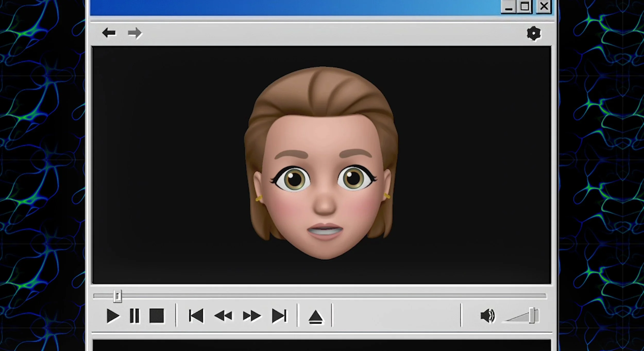
Task: Minimize the media player window
Action: click(x=509, y=7)
